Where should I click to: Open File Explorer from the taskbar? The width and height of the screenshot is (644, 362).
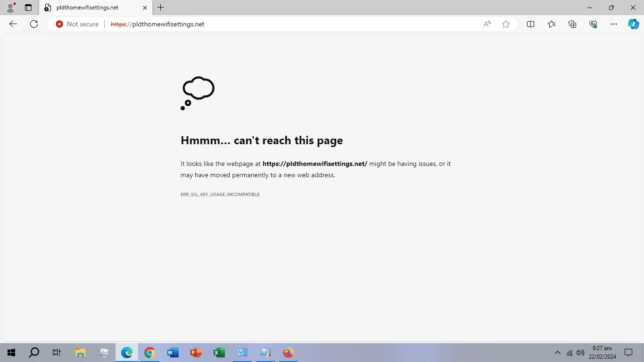[81, 353]
